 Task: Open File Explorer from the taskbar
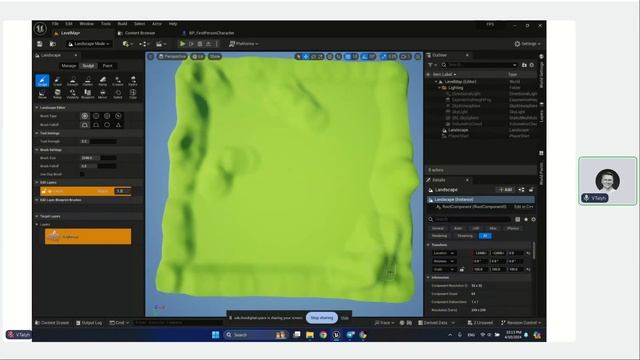310,335
